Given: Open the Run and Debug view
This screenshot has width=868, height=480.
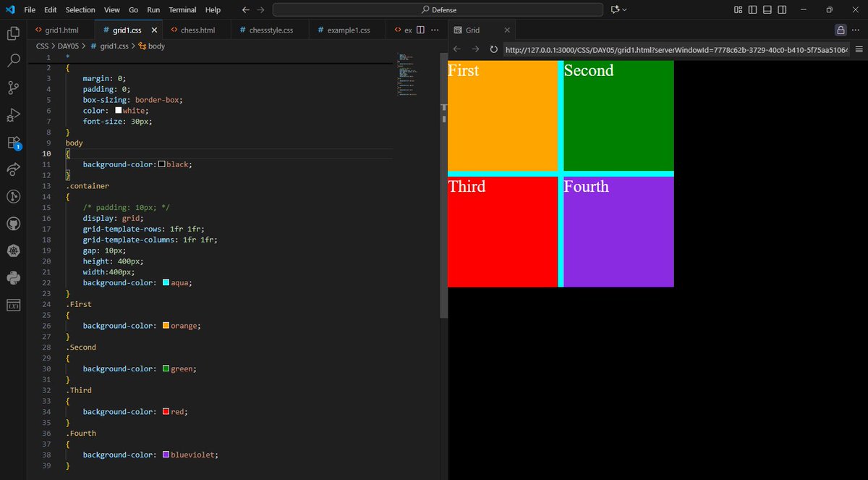Looking at the screenshot, I should tap(13, 114).
